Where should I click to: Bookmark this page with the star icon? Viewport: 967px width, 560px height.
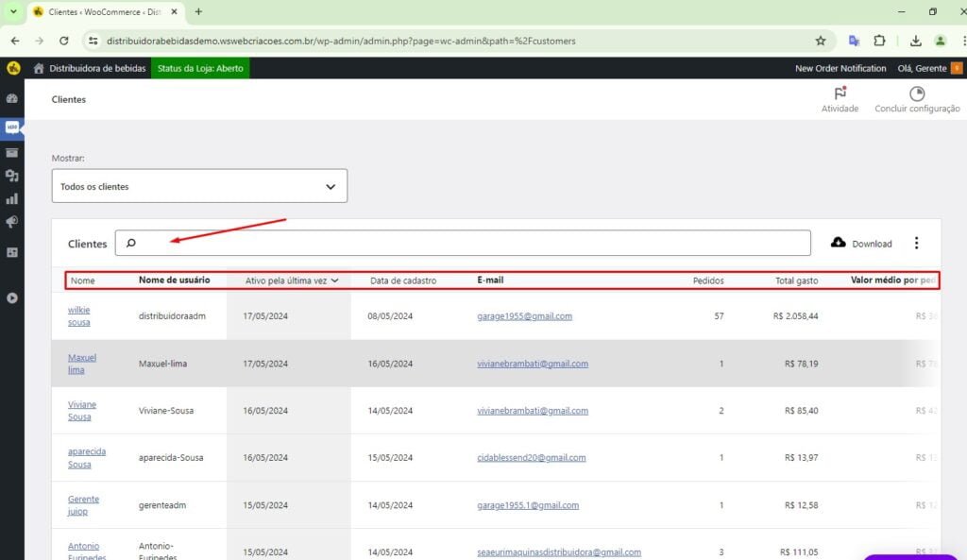click(821, 42)
